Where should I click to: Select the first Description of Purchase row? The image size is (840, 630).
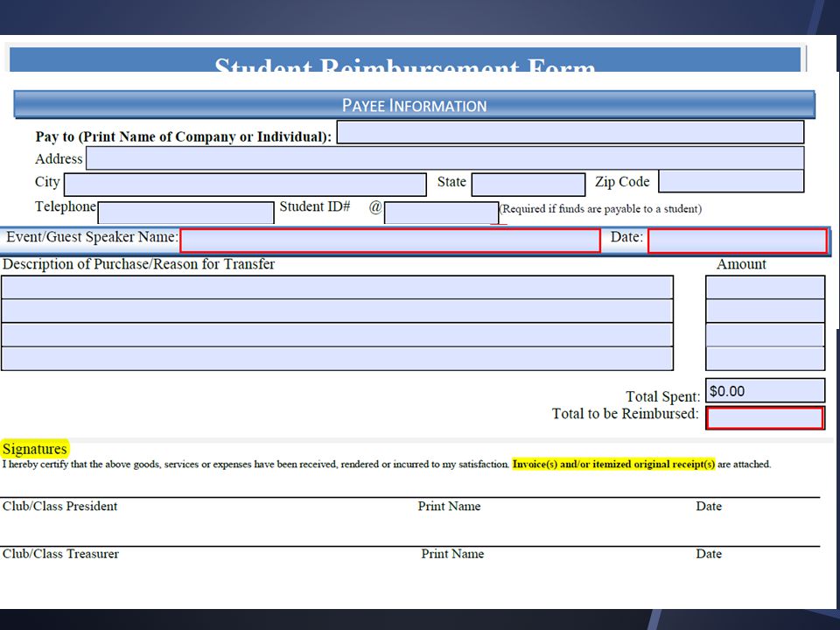[337, 287]
